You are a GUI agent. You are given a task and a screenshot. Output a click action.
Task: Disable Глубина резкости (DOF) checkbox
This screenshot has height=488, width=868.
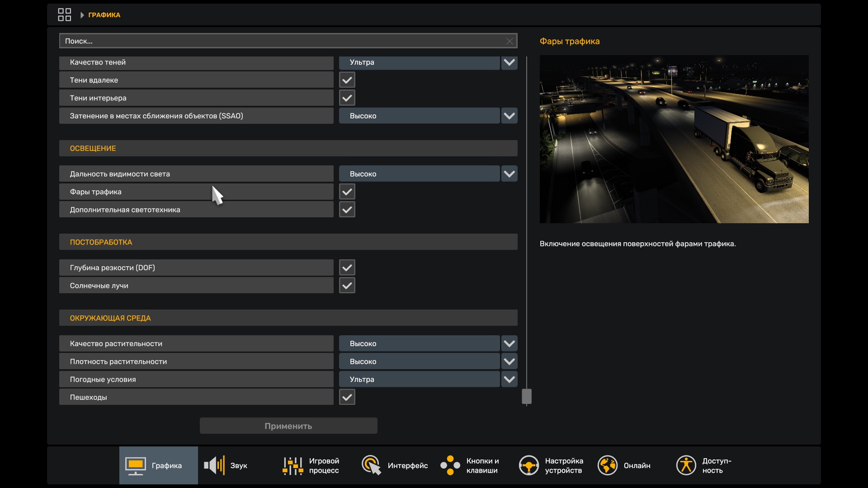[347, 267]
